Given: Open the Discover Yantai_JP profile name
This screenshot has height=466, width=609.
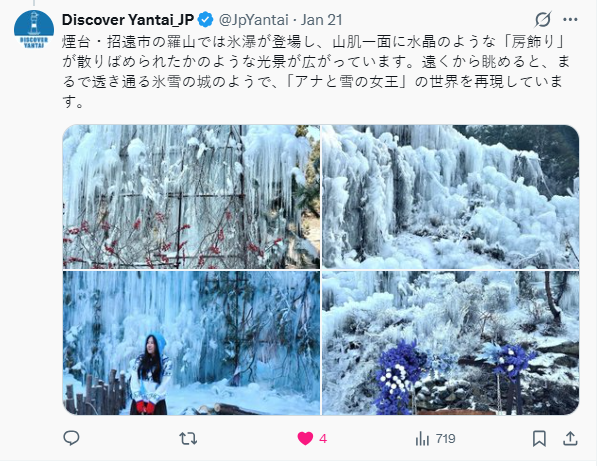Looking at the screenshot, I should [128, 20].
